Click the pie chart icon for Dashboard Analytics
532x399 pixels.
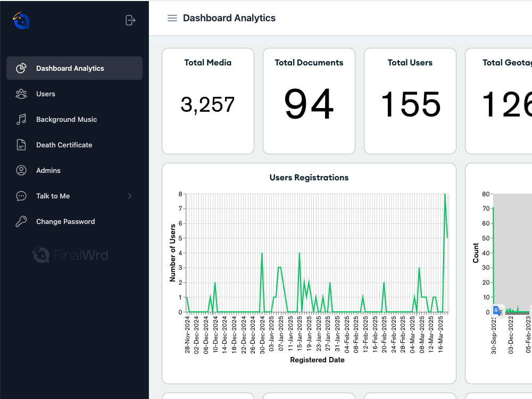coord(21,68)
